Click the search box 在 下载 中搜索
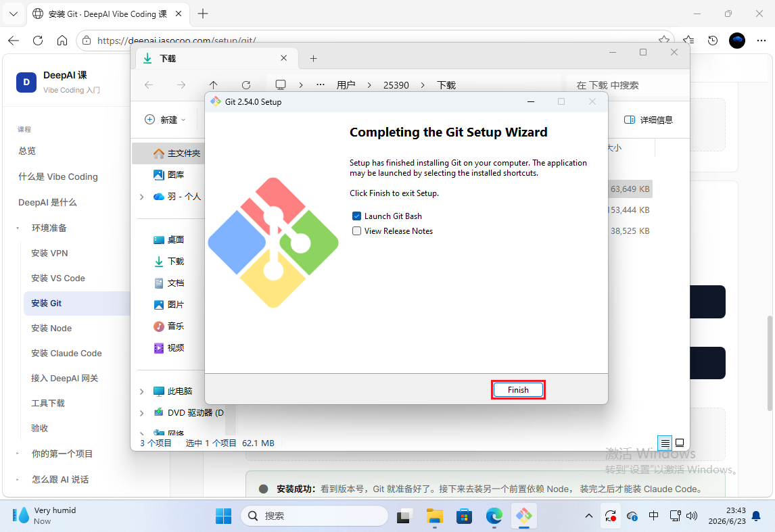The height and width of the screenshot is (532, 775). 627,85
